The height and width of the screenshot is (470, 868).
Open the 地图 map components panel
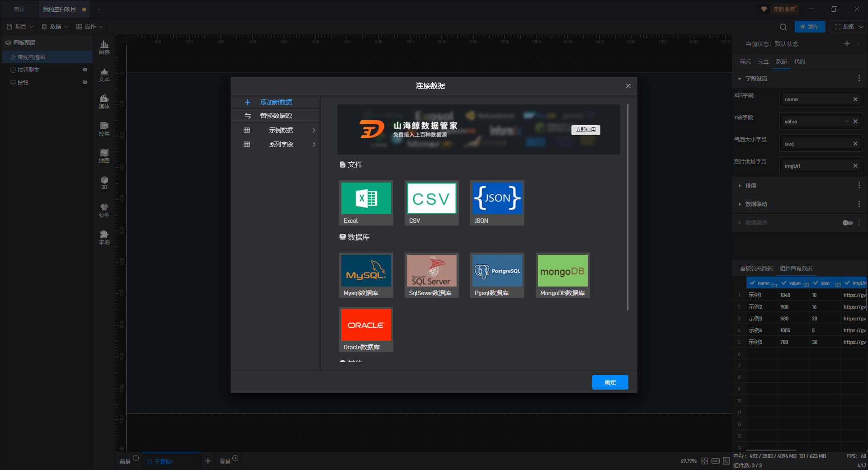(104, 156)
